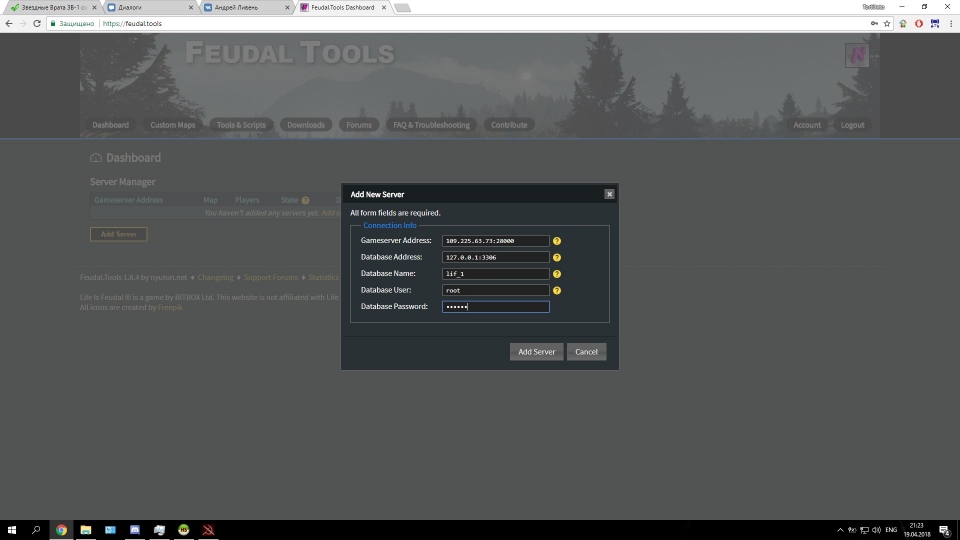
Task: Show help for Database Address field
Action: click(x=557, y=258)
